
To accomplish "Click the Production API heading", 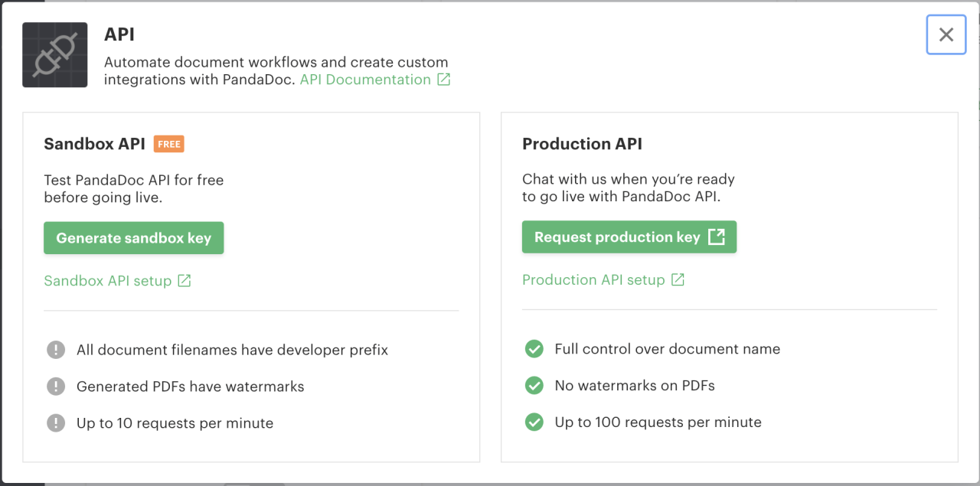I will [x=583, y=144].
